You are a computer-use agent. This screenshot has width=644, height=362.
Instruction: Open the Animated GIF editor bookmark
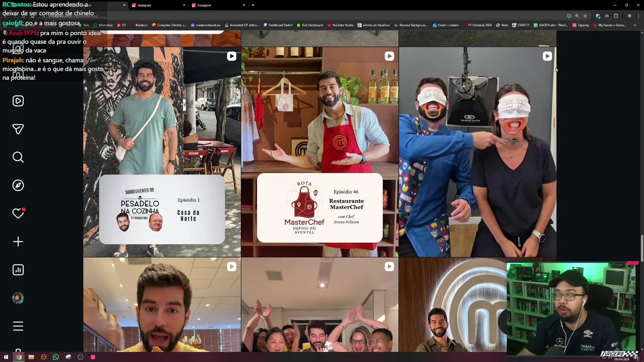[x=242, y=25]
